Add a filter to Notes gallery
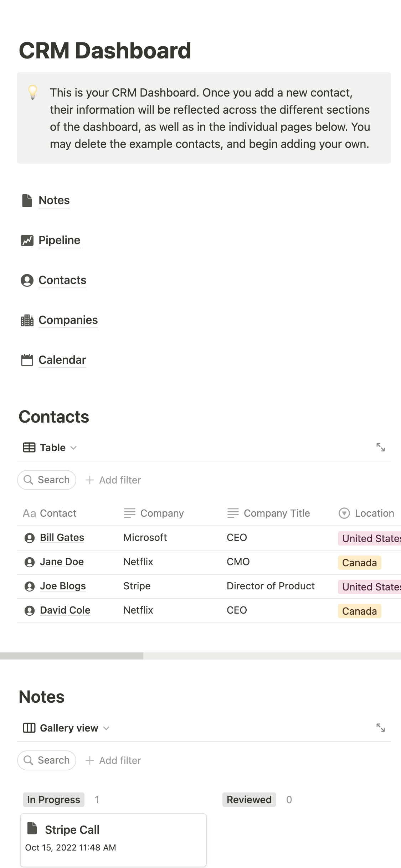This screenshot has height=868, width=401. click(x=113, y=760)
